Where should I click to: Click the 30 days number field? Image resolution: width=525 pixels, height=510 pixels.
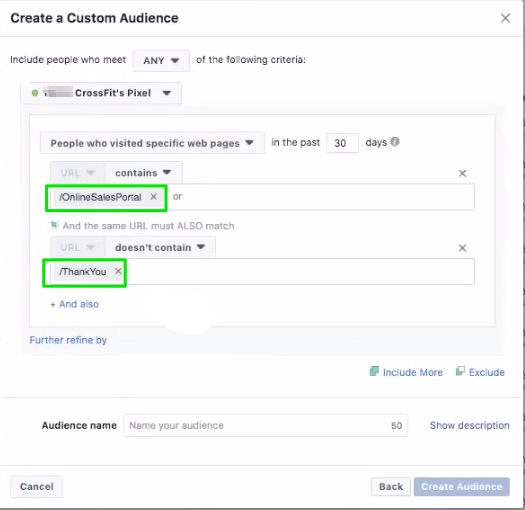tap(343, 143)
